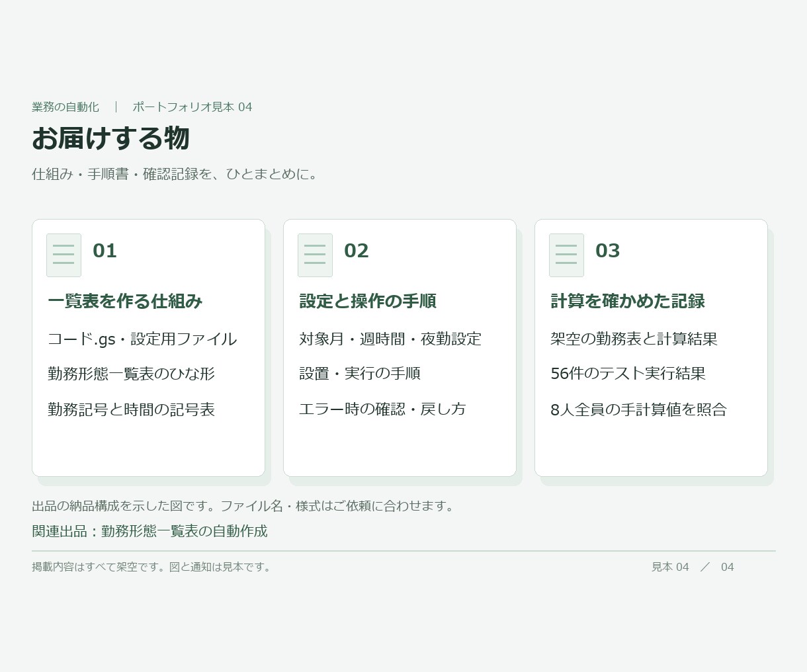This screenshot has width=807, height=672.
Task: Click the card title 一覧表を作る仕組み
Action: coord(125,301)
